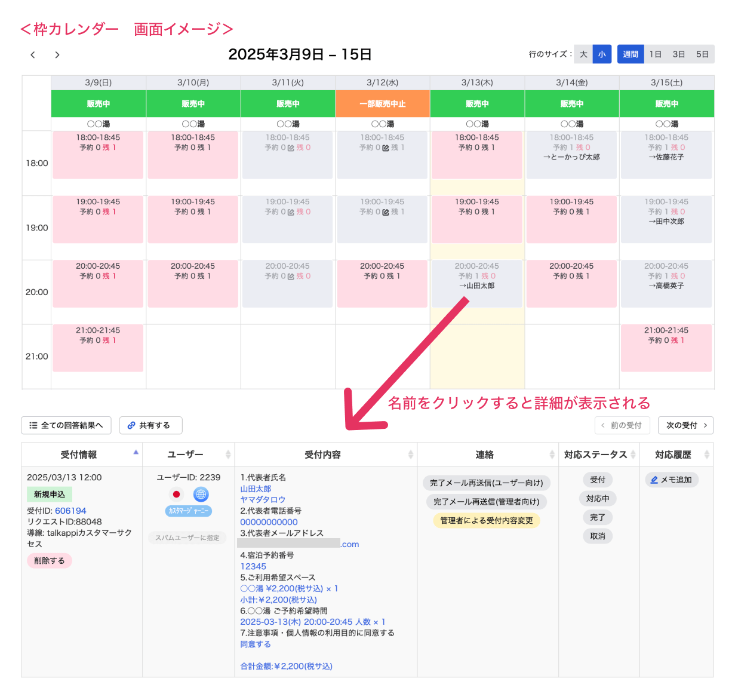This screenshot has width=735, height=700.
Task: Switch to 3日 view tab
Action: [x=678, y=54]
